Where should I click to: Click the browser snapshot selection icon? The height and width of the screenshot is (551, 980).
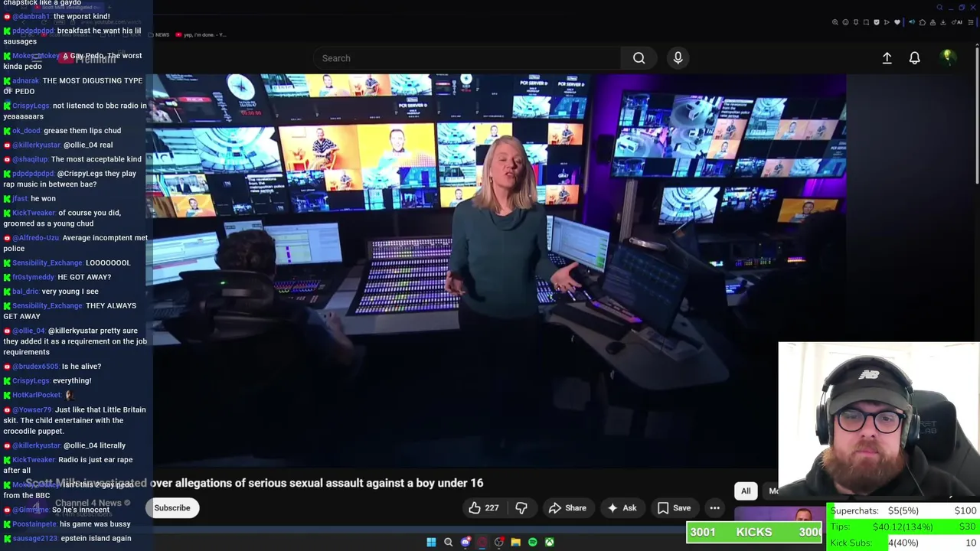866,22
